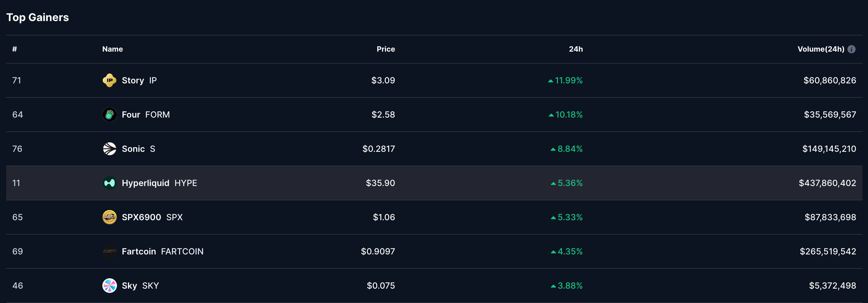Open the SPX6900 name link
Viewport: 868px width, 303px height.
point(141,217)
